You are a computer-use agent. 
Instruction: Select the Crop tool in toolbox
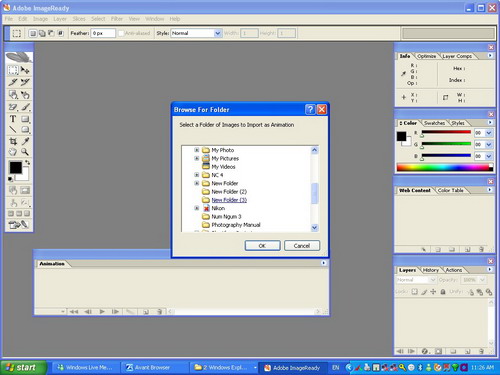13,141
